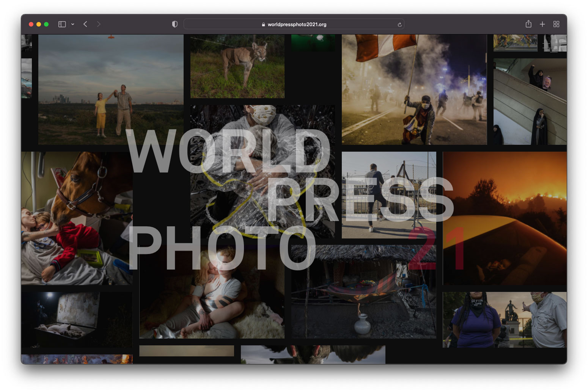Image resolution: width=588 pixels, height=392 pixels.
Task: Click the worldpressphoto2021.org address bar
Action: pyautogui.click(x=294, y=24)
